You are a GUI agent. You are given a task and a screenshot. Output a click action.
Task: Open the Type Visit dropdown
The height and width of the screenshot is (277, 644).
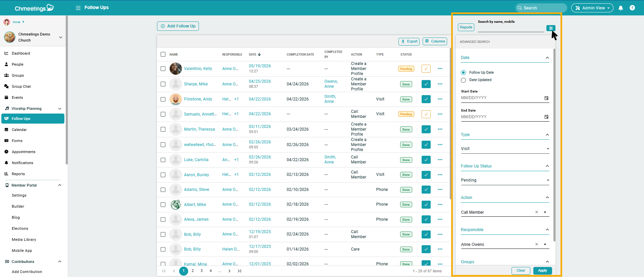[x=505, y=149]
